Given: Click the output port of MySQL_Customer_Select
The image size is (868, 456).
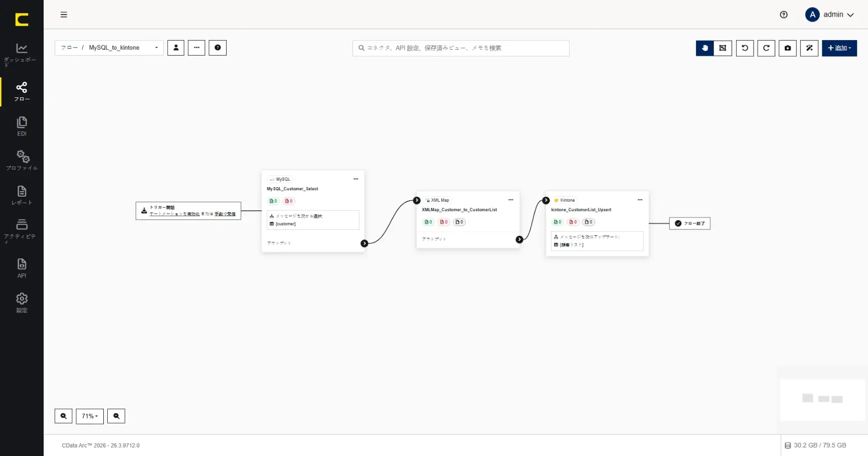Looking at the screenshot, I should [x=365, y=243].
